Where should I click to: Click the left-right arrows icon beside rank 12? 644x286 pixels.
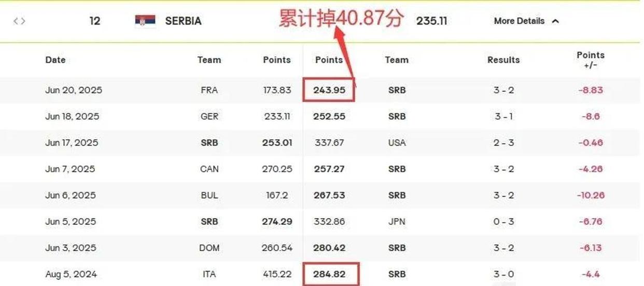[19, 21]
